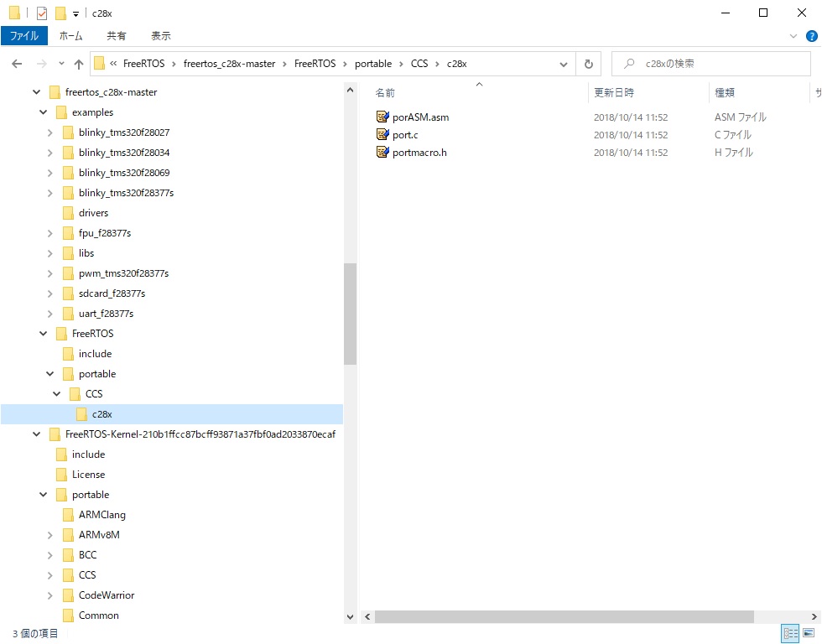822x644 pixels.
Task: Click the Forward navigation arrow
Action: pyautogui.click(x=41, y=64)
